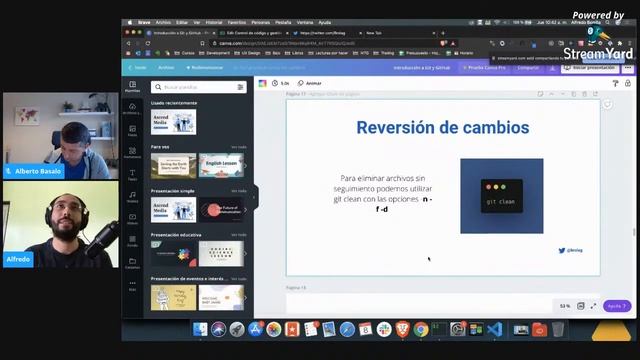This screenshot has height=360, width=640.
Task: Open the three-dots menu in Canva header
Action: click(628, 68)
